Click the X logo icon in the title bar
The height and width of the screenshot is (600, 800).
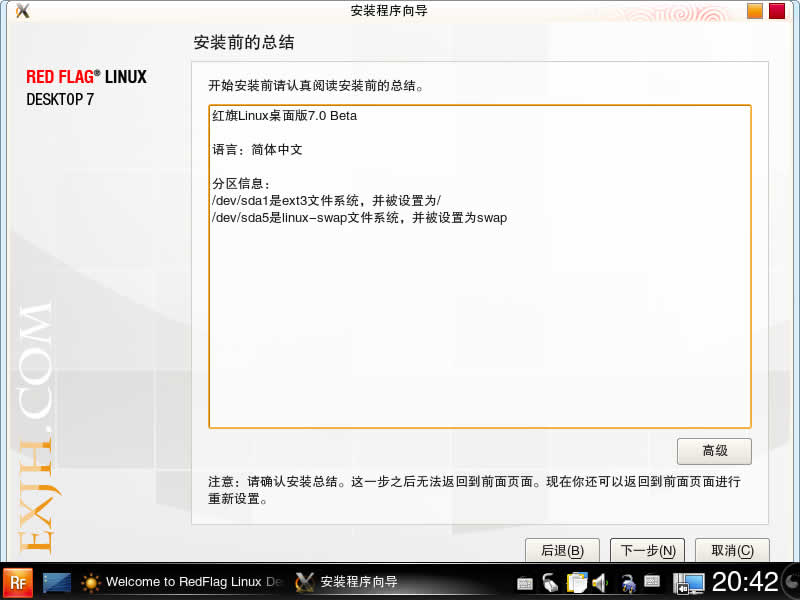tap(22, 11)
